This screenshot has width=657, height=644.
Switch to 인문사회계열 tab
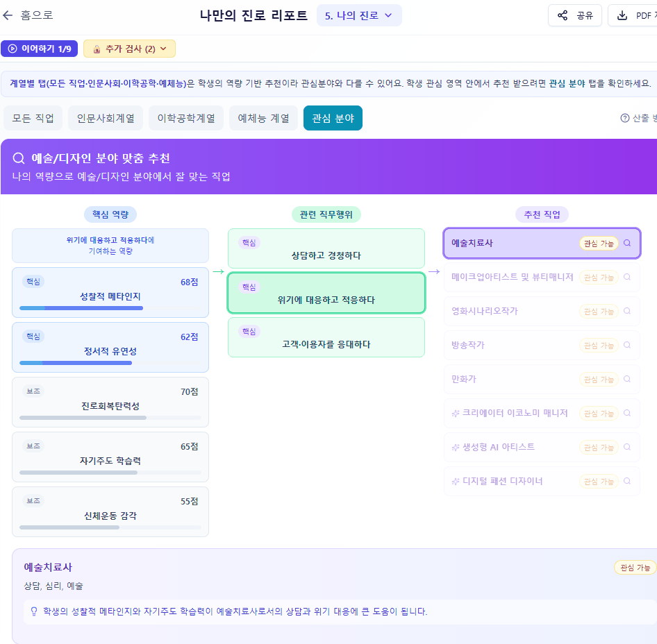coord(106,118)
